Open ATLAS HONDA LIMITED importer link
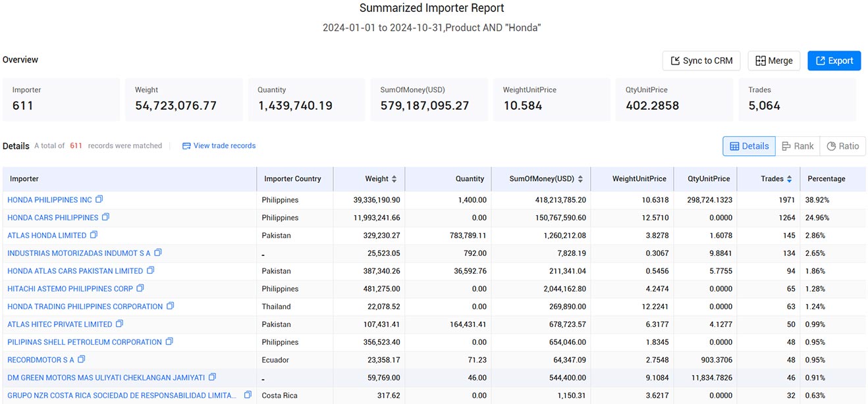 click(x=47, y=236)
